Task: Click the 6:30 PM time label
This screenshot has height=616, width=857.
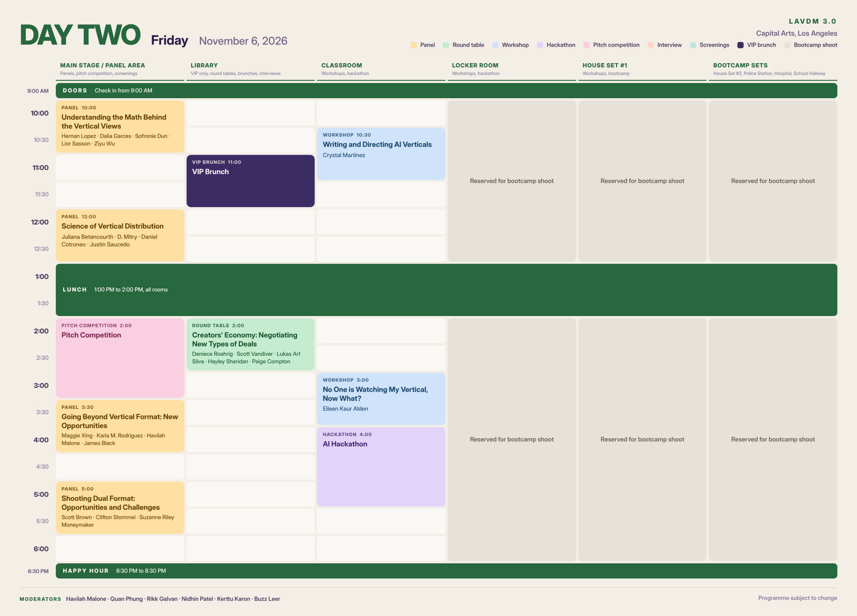Action: 38,571
